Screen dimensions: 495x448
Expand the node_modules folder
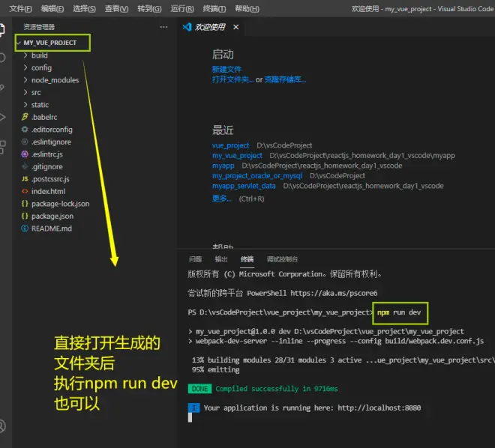[x=25, y=80]
